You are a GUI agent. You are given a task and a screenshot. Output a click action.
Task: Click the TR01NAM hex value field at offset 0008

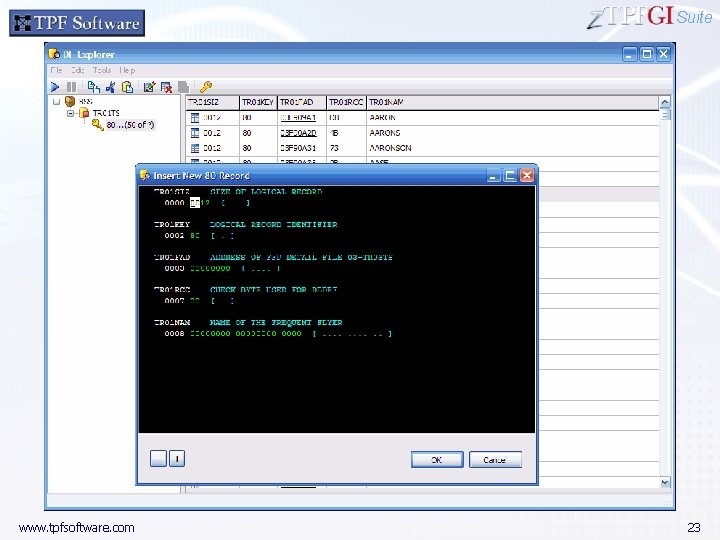coord(246,334)
